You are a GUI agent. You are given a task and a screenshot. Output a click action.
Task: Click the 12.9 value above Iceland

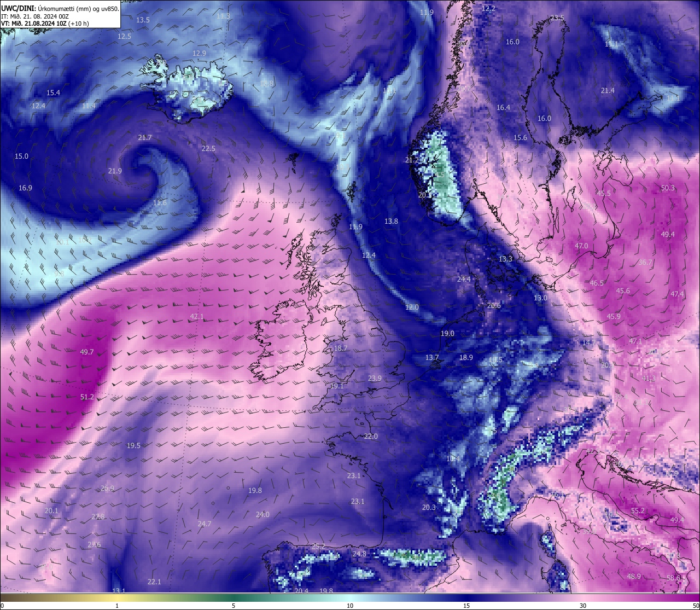point(199,53)
